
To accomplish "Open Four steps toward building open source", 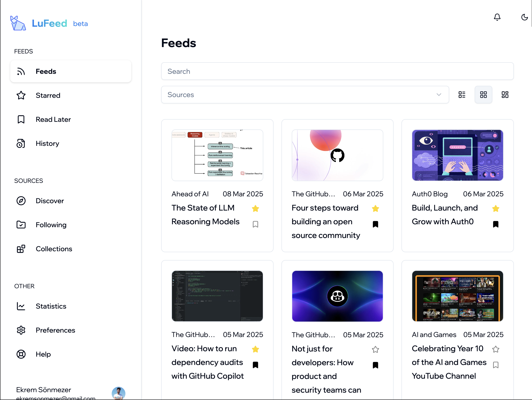I will (326, 222).
